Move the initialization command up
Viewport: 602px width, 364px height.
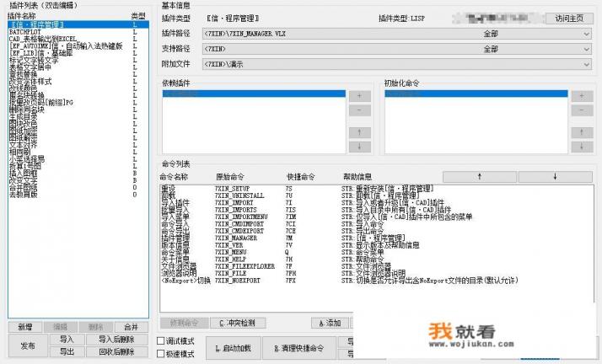[582, 132]
